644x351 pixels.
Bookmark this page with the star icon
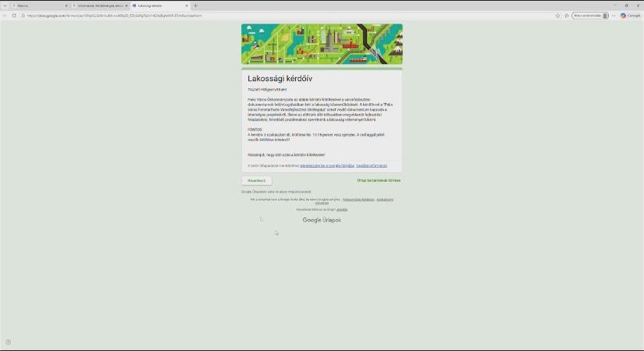(x=558, y=16)
